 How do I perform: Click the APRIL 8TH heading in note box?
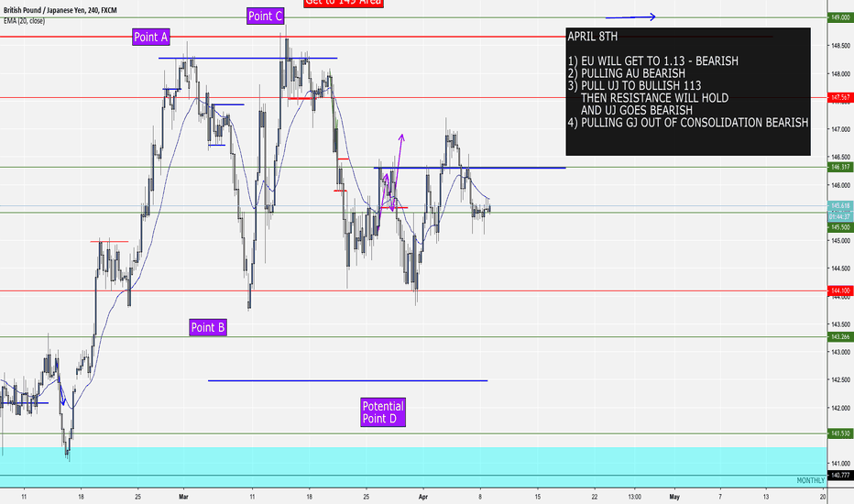[593, 37]
